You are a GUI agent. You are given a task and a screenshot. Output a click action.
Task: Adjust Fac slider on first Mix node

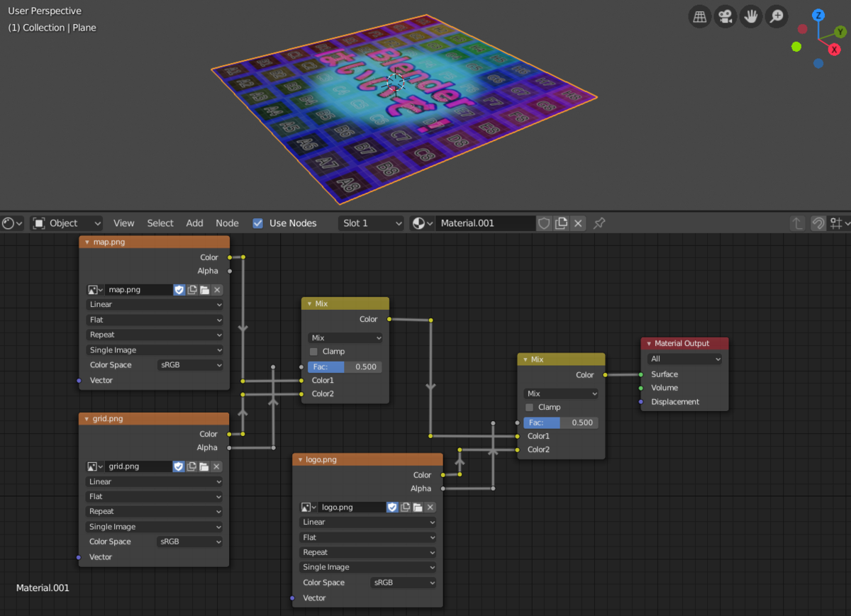[345, 367]
